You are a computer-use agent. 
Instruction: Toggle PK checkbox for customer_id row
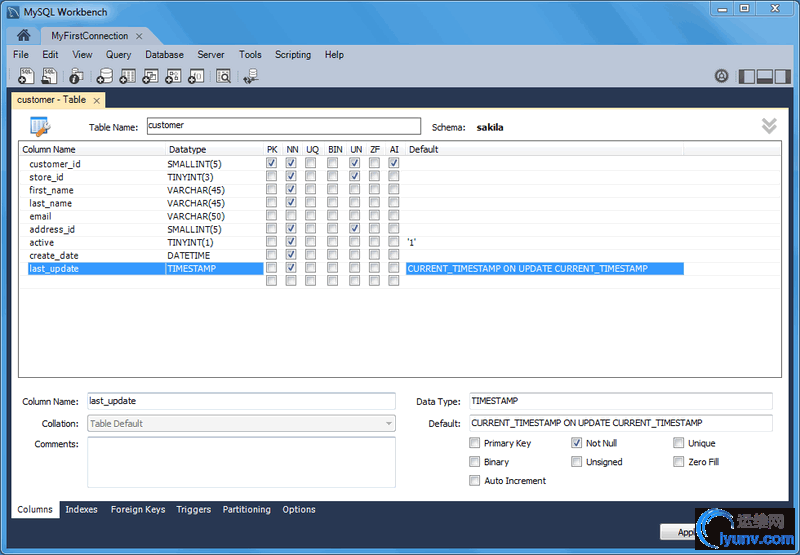271,163
